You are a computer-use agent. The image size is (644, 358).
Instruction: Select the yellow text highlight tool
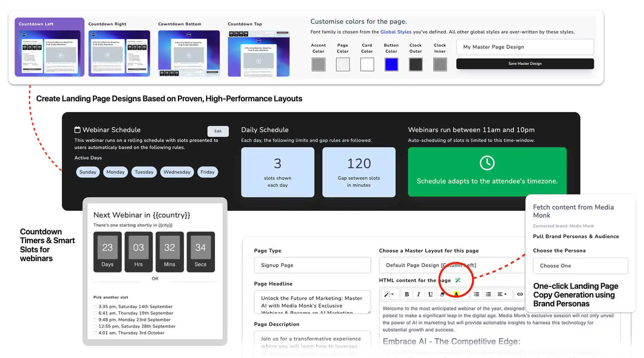pos(456,294)
